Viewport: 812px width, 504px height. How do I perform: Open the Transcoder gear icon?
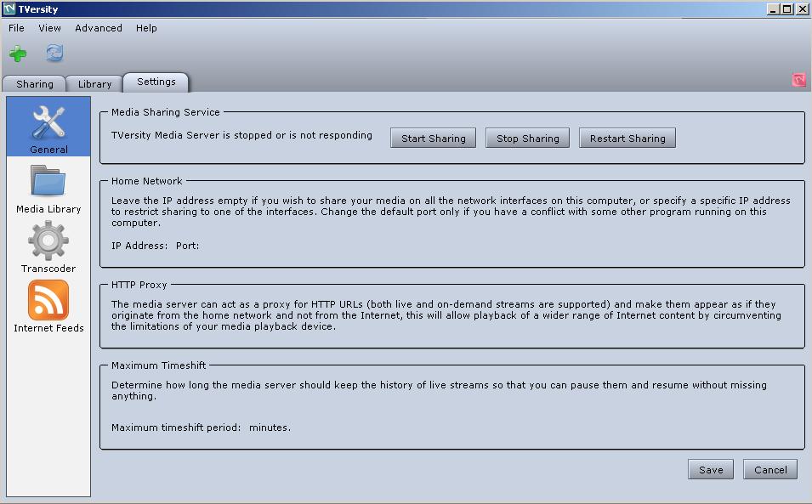click(48, 240)
